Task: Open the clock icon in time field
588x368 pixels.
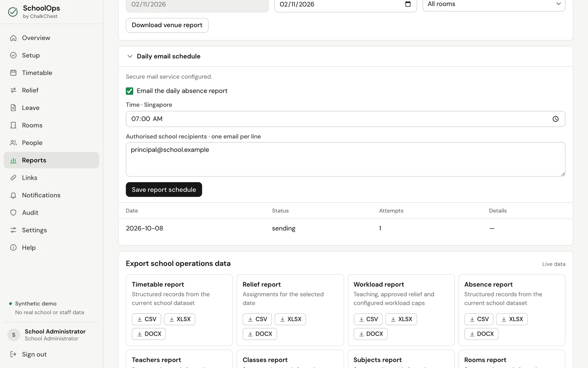Action: tap(556, 119)
